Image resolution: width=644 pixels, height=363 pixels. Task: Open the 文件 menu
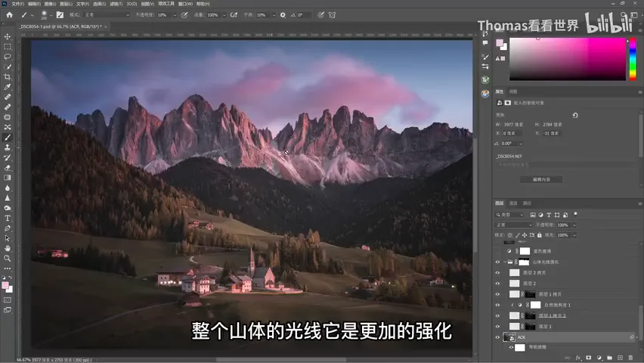point(17,4)
